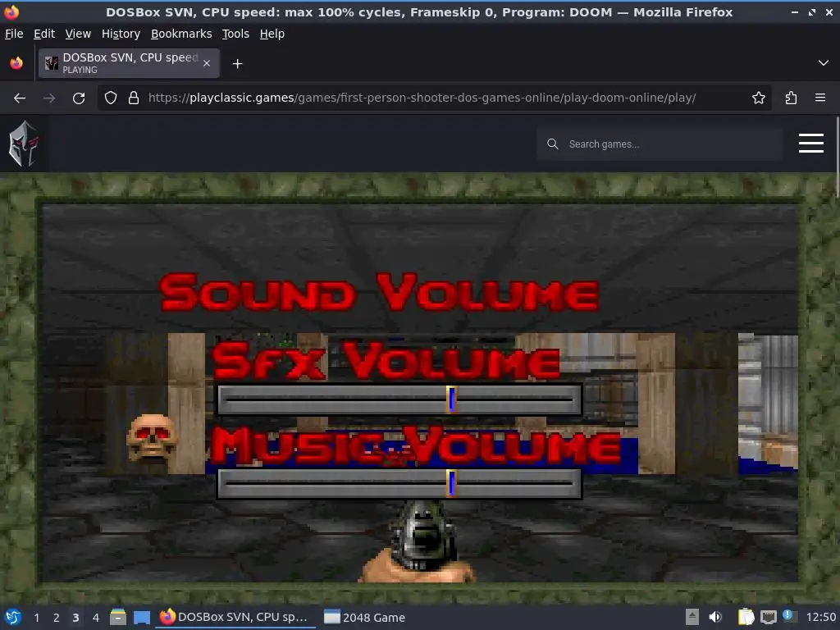This screenshot has height=630, width=840.
Task: Open the History menu
Action: coord(121,34)
